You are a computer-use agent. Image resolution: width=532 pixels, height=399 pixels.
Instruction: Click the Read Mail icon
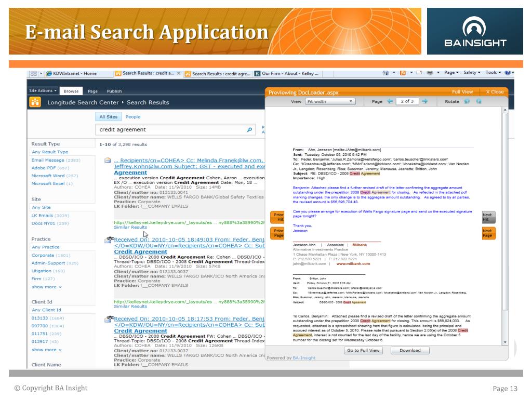tap(419, 73)
